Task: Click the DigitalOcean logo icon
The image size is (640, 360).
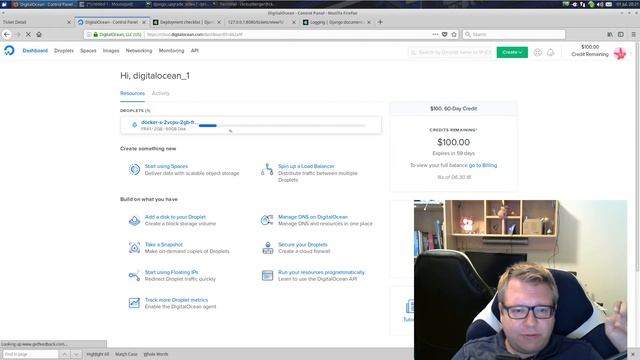Action: click(9, 51)
